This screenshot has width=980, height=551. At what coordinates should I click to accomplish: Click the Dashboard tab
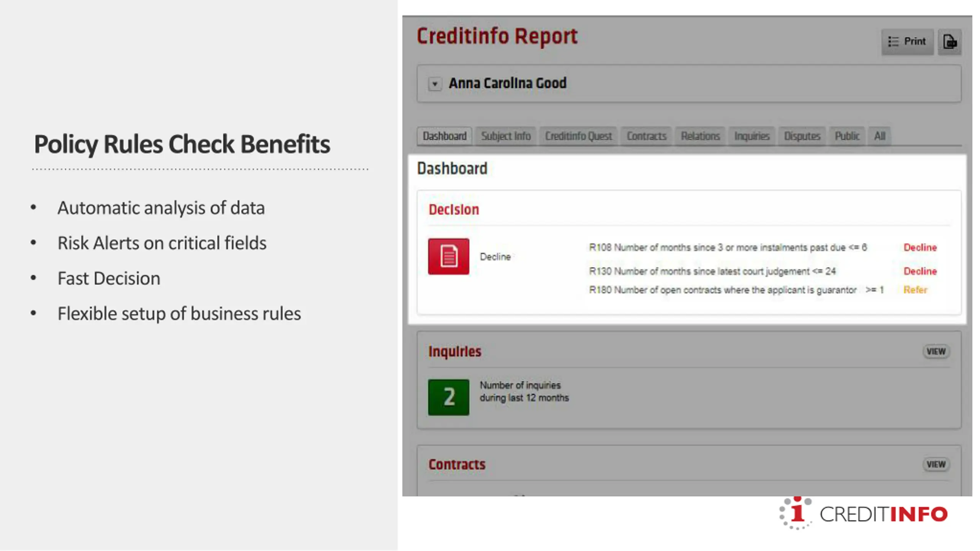(444, 136)
